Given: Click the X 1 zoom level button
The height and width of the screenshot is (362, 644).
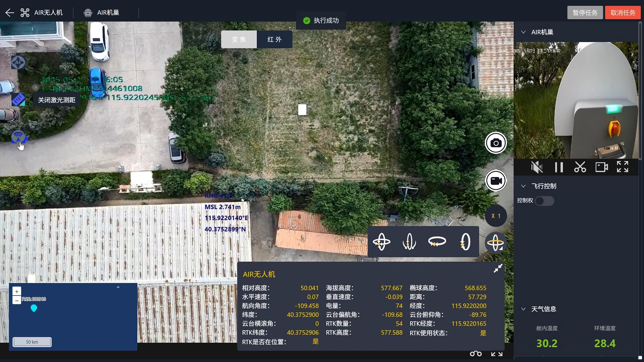Looking at the screenshot, I should [496, 216].
